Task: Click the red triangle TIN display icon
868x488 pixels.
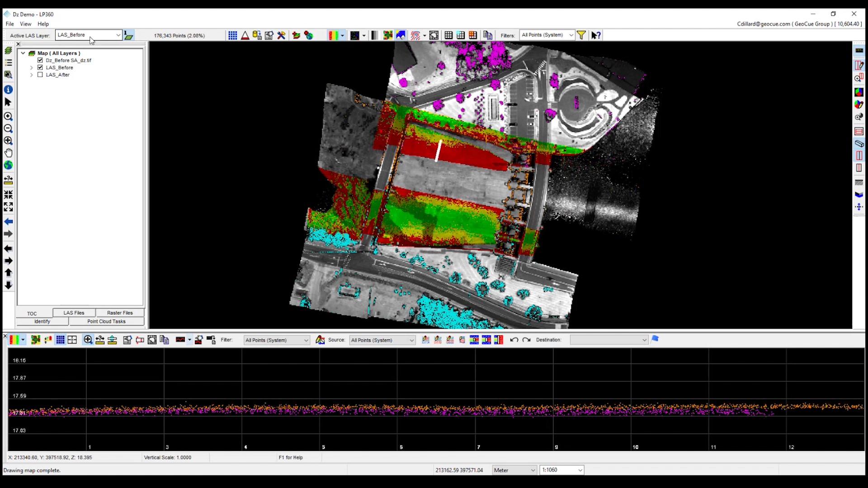Action: (245, 35)
